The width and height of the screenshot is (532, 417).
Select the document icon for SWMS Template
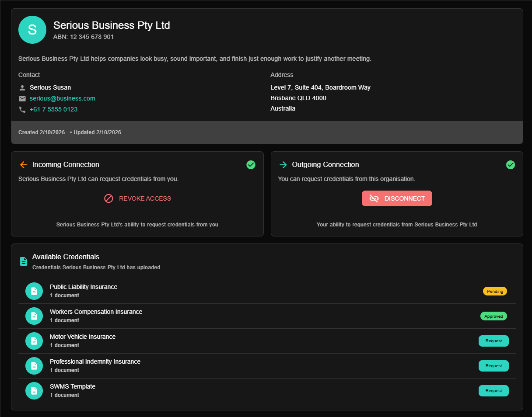34,391
